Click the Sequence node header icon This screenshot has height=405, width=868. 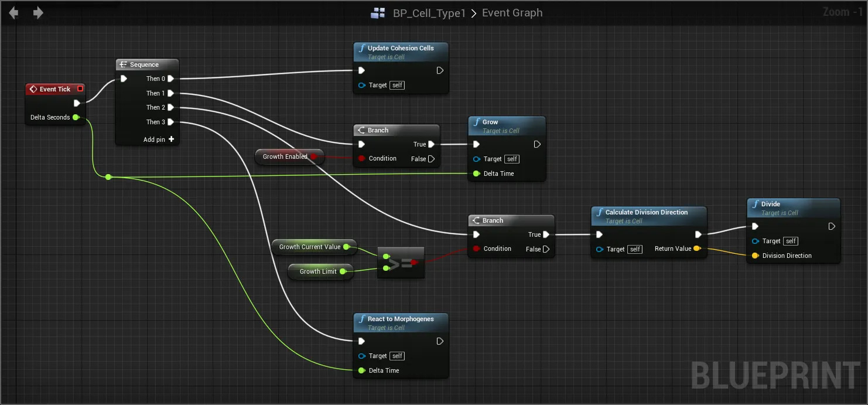point(123,64)
